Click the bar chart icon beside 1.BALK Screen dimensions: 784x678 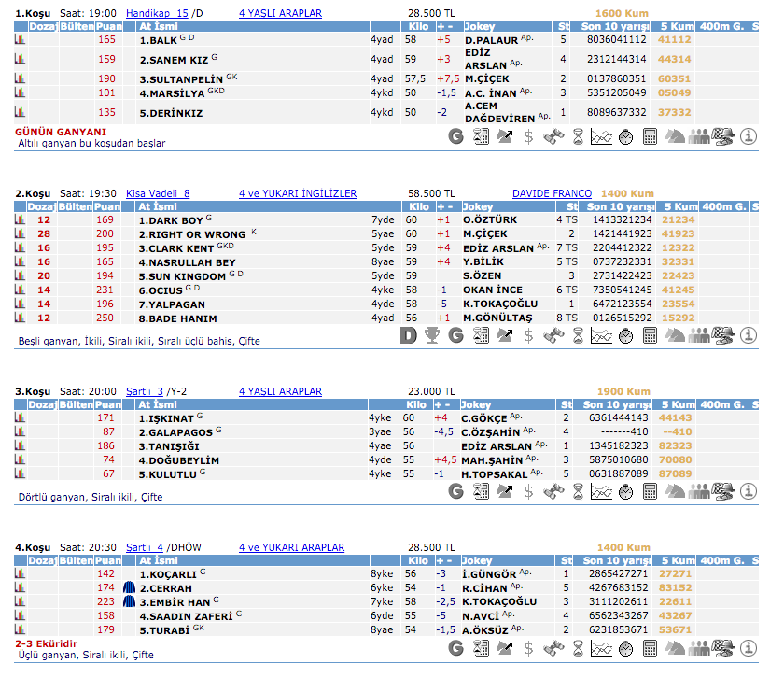tap(20, 40)
